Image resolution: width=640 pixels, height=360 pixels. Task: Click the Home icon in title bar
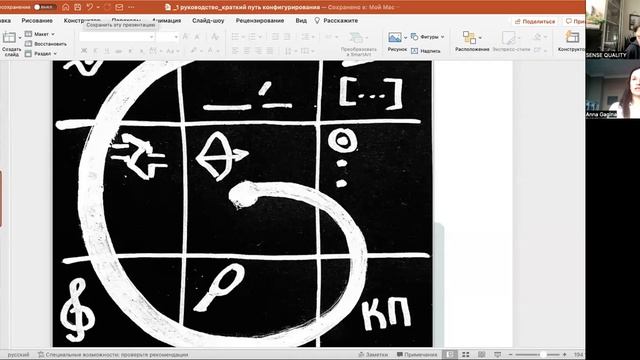[x=66, y=7]
